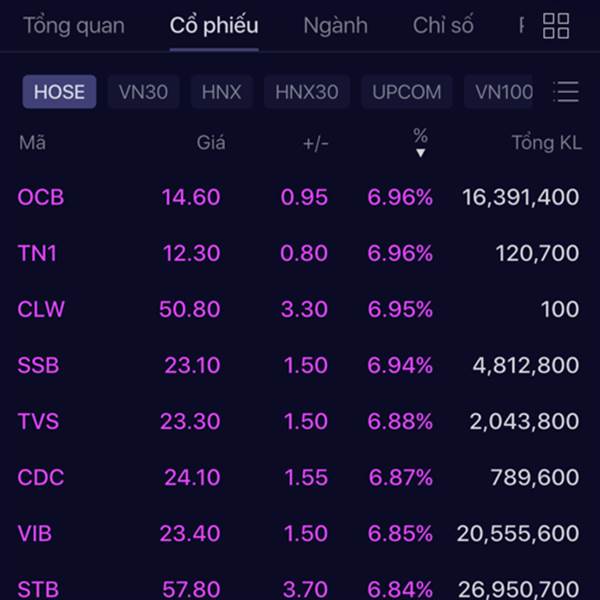Go to the Chỉ số tab
Screen dimensions: 600x600
(x=443, y=26)
